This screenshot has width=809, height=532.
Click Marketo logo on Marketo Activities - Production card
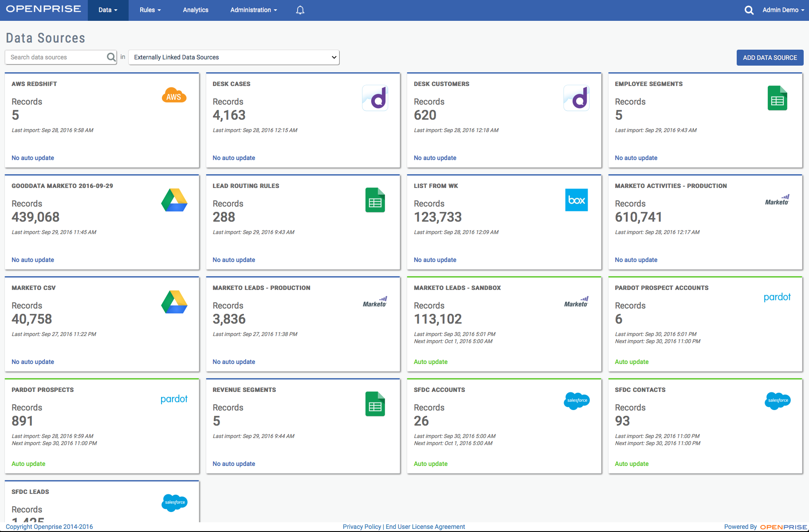[777, 200]
